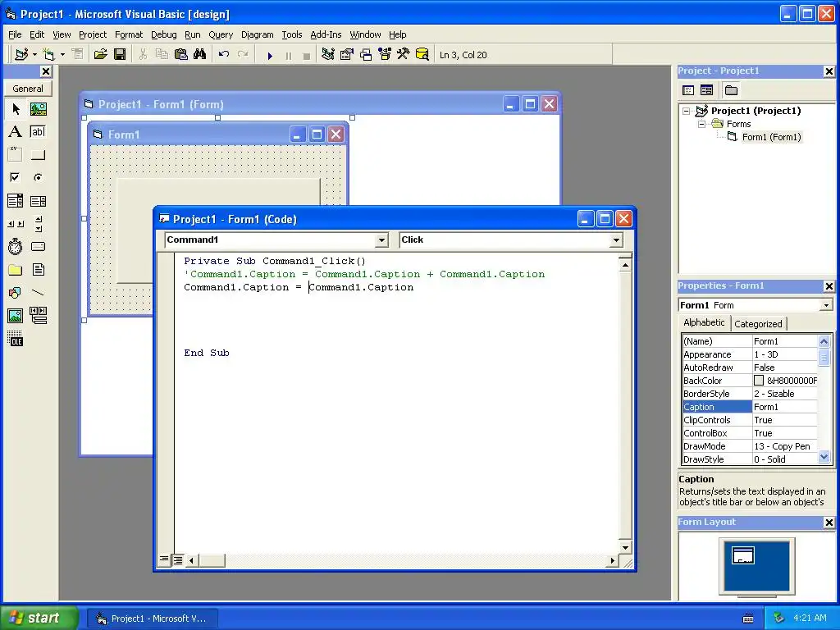Viewport: 840px width, 630px height.
Task: Select the CommandButton tool in the toolbox
Action: [x=38, y=155]
